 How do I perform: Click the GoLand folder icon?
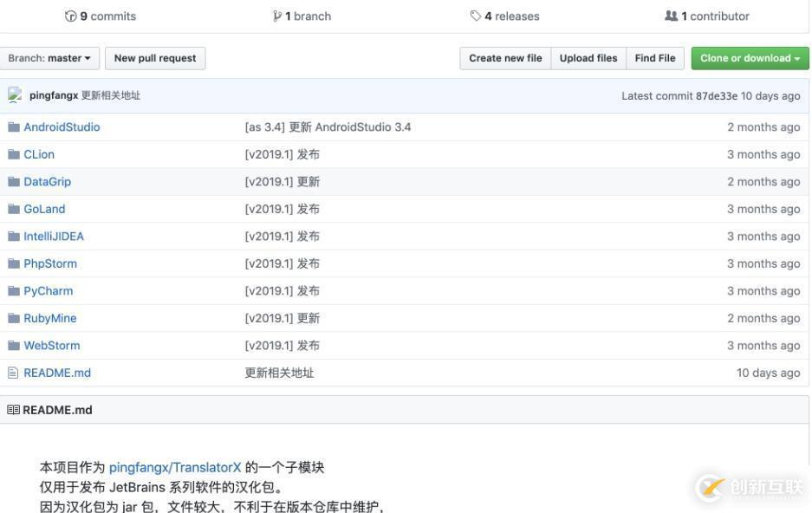(x=14, y=209)
